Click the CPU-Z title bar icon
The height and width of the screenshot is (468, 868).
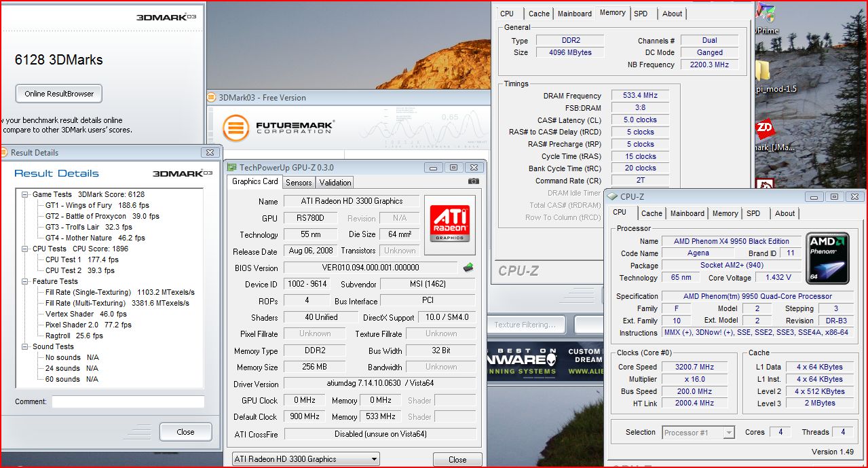point(611,196)
